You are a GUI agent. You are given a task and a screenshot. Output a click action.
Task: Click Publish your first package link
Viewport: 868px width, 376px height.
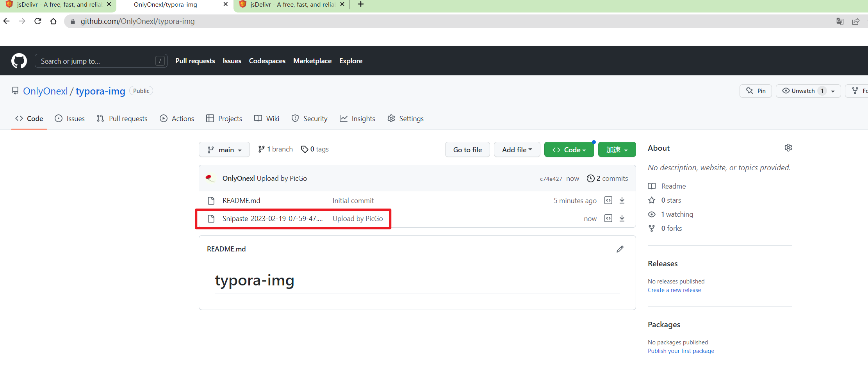(681, 351)
